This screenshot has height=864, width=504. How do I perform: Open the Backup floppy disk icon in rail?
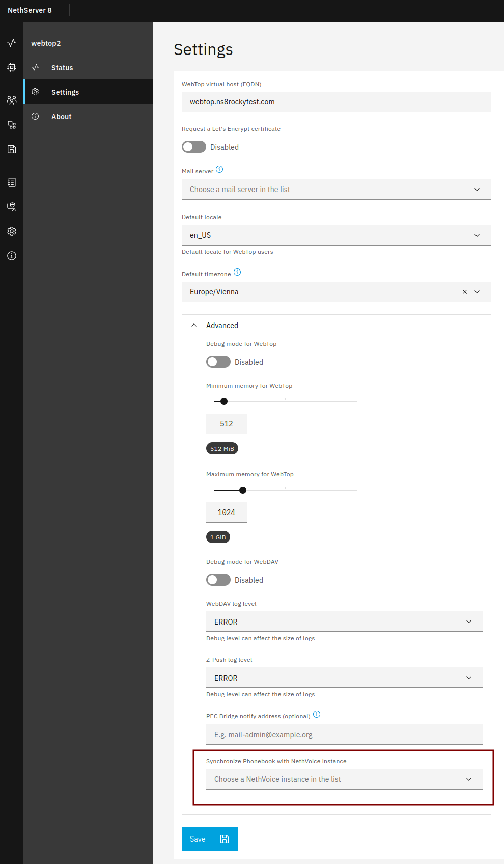(12, 149)
